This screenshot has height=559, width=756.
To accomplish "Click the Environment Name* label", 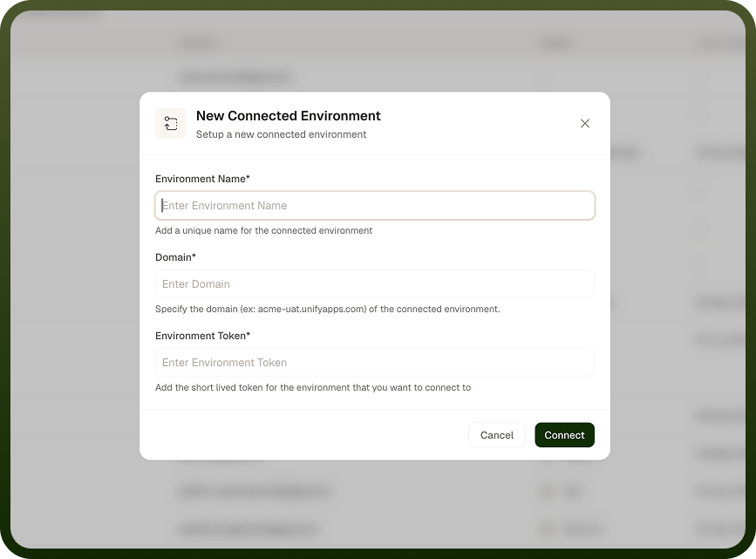I will pyautogui.click(x=202, y=179).
